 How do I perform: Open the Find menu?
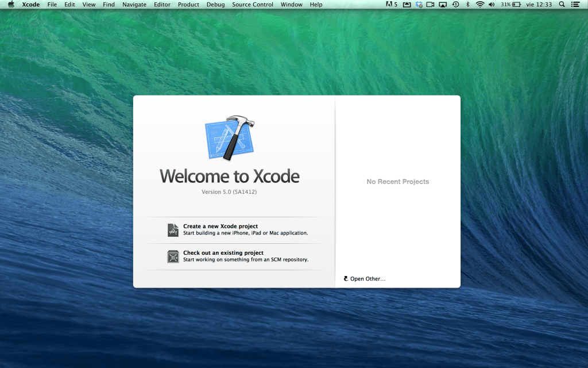click(109, 5)
